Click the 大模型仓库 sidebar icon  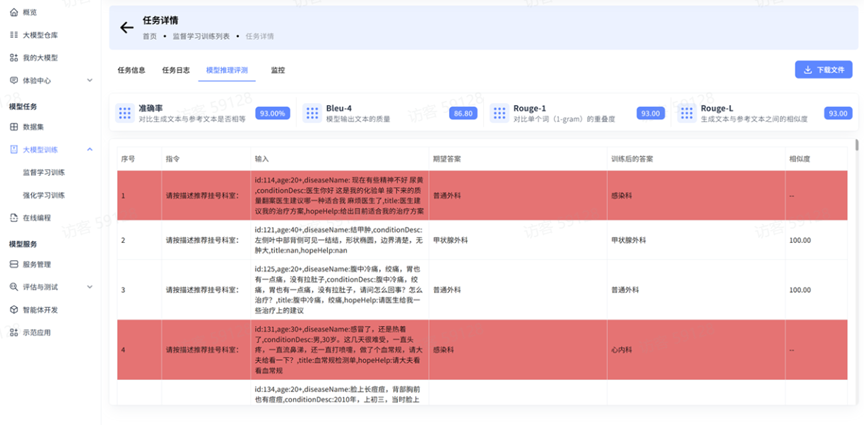pyautogui.click(x=14, y=35)
